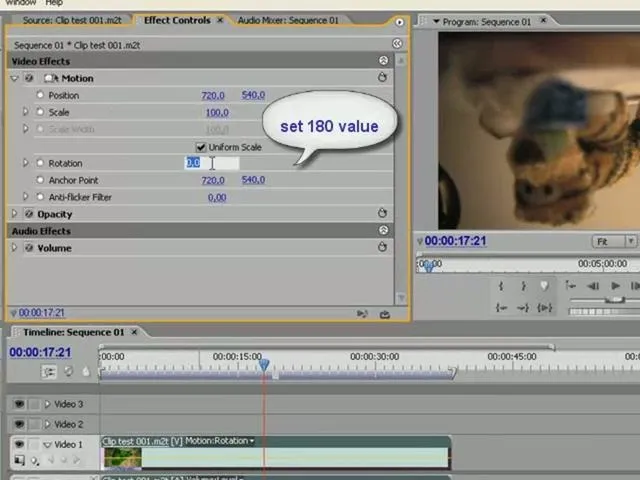This screenshot has height=480, width=640.
Task: Expand the Volume effect
Action: (14, 247)
